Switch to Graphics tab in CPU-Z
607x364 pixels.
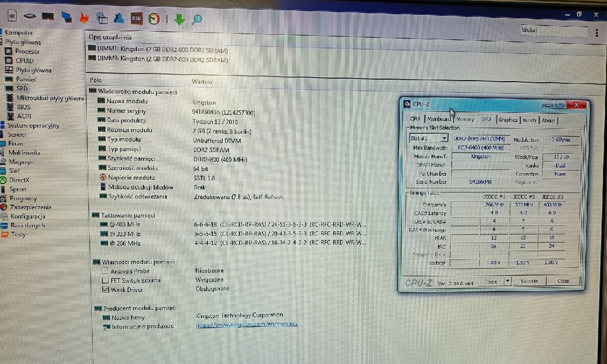click(x=508, y=120)
